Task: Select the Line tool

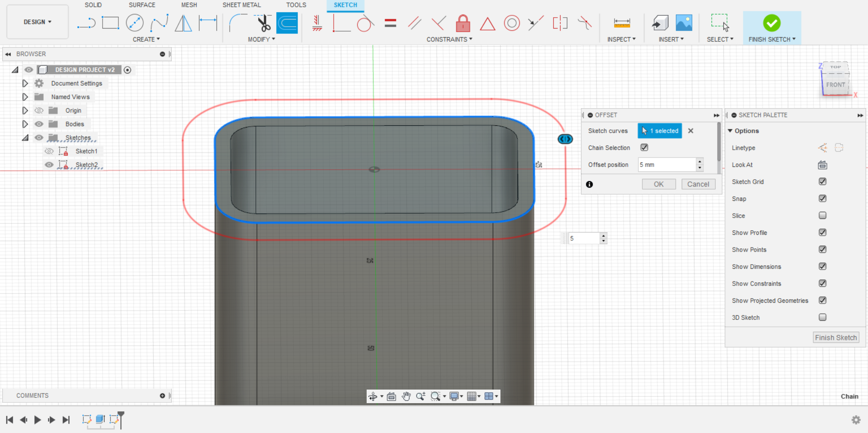Action: point(86,23)
